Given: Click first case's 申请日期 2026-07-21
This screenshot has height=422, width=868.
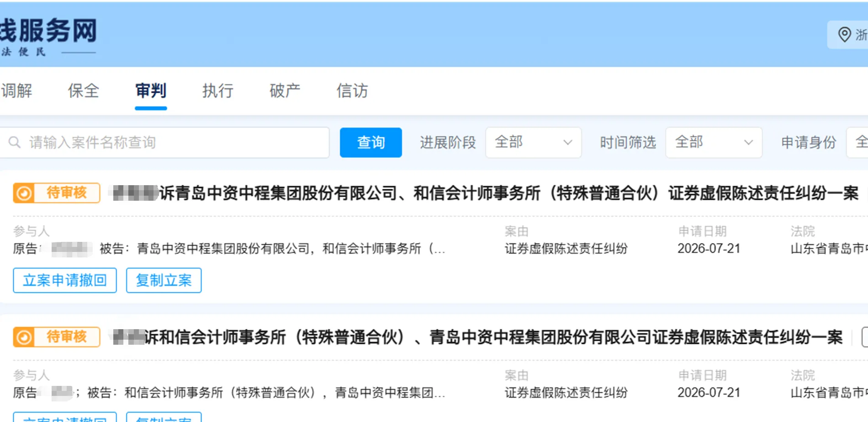Looking at the screenshot, I should (709, 249).
